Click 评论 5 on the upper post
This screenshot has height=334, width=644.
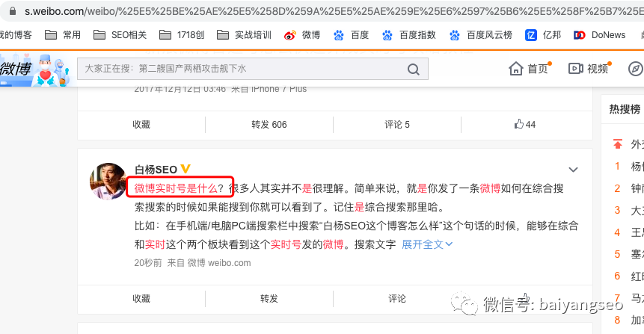[396, 125]
